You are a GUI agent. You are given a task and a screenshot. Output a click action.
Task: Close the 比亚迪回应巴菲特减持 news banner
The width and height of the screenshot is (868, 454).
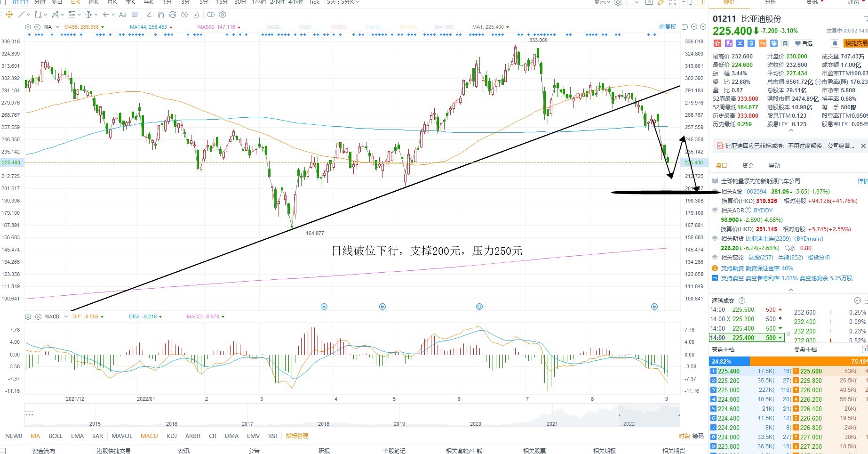click(863, 146)
